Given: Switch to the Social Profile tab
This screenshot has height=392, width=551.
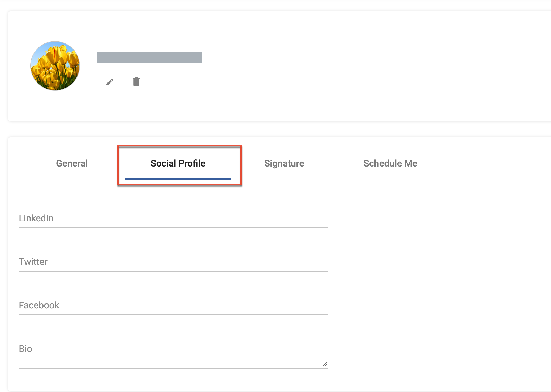Looking at the screenshot, I should (178, 163).
